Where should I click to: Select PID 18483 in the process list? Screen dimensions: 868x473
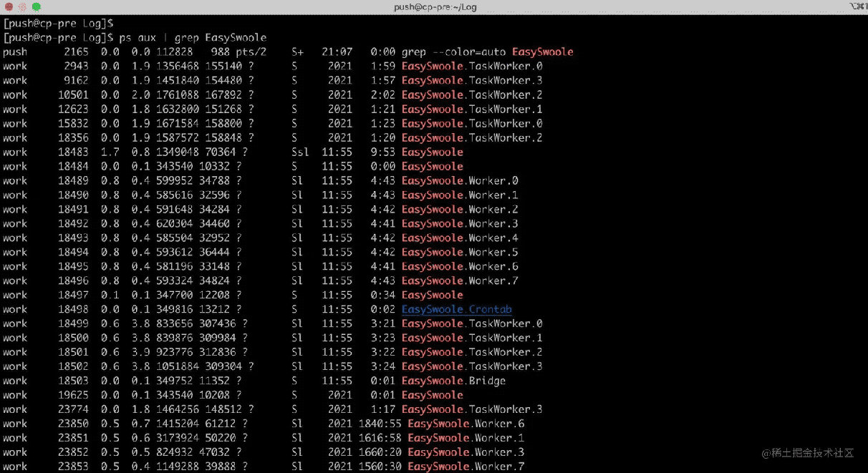(x=72, y=152)
